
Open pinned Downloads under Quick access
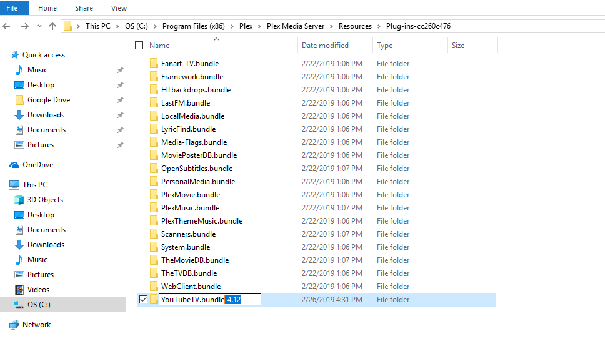[x=46, y=115]
